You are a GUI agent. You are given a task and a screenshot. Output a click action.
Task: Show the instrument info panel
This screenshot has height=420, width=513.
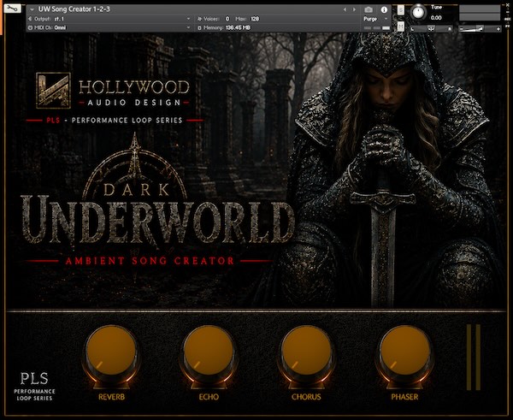pos(384,9)
